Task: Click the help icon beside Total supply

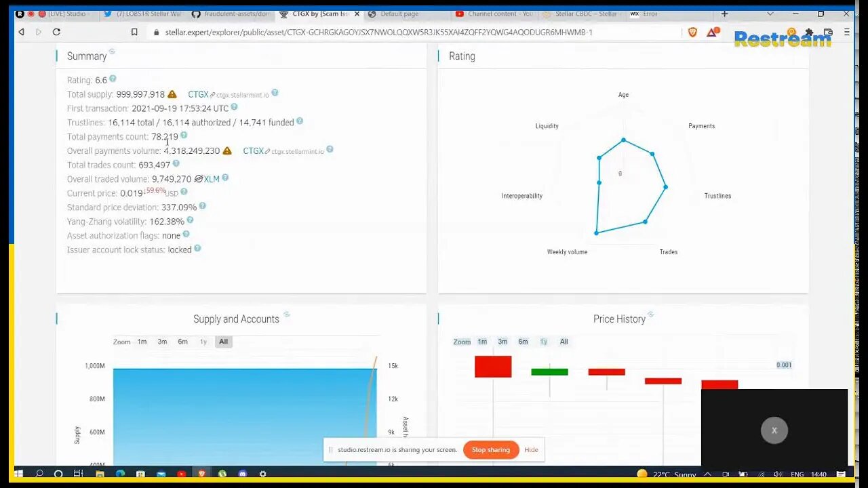Action: pos(275,93)
